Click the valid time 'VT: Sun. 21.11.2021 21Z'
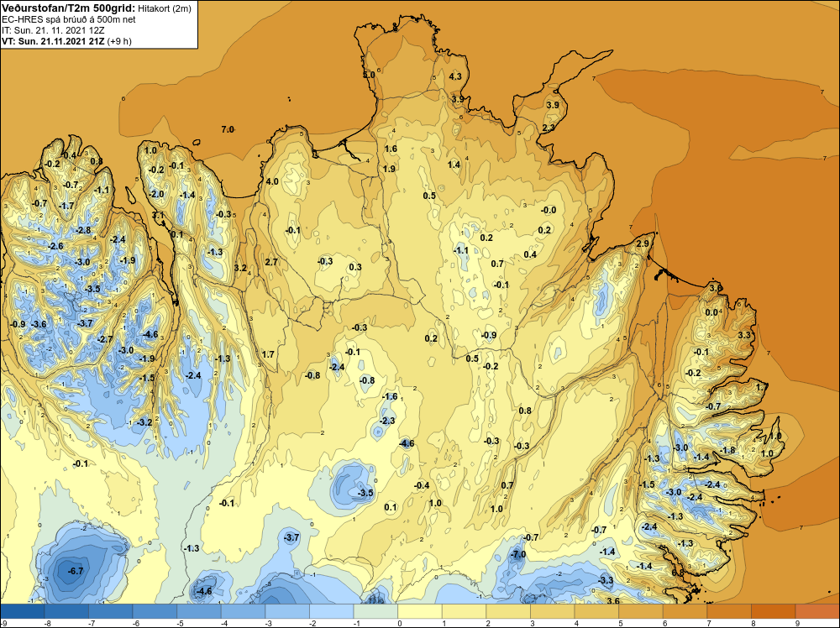 click(54, 41)
